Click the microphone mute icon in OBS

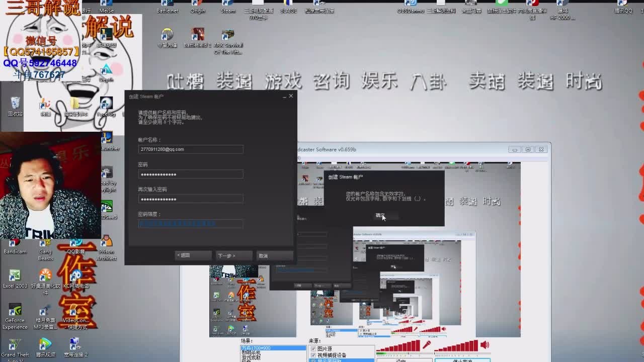pyautogui.click(x=427, y=345)
